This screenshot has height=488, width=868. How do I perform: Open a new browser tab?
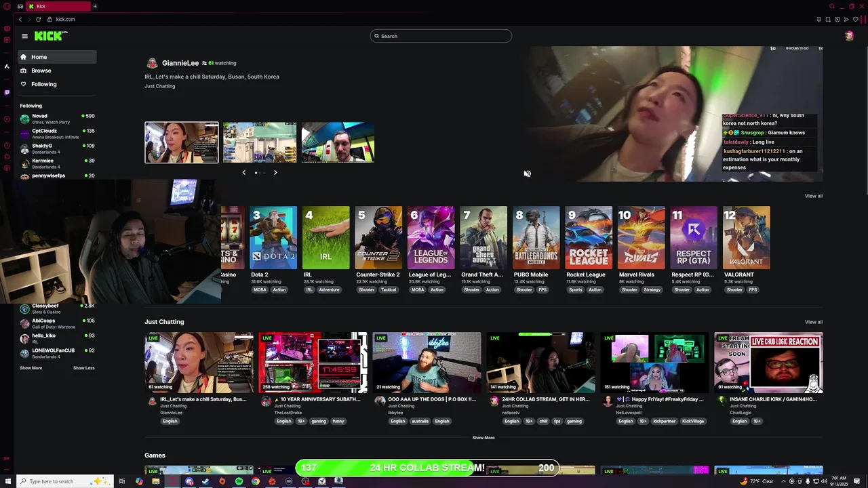95,6
